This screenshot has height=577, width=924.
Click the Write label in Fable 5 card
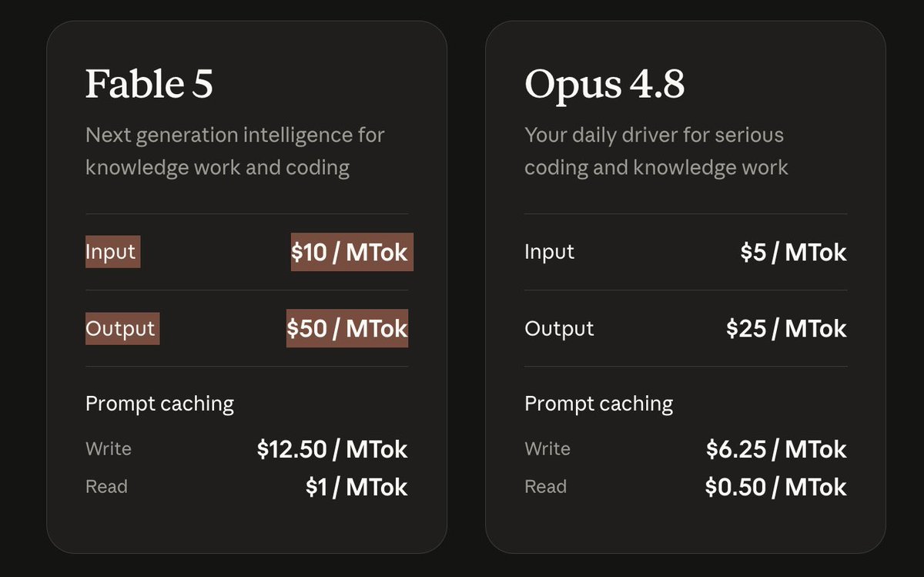pyautogui.click(x=109, y=449)
